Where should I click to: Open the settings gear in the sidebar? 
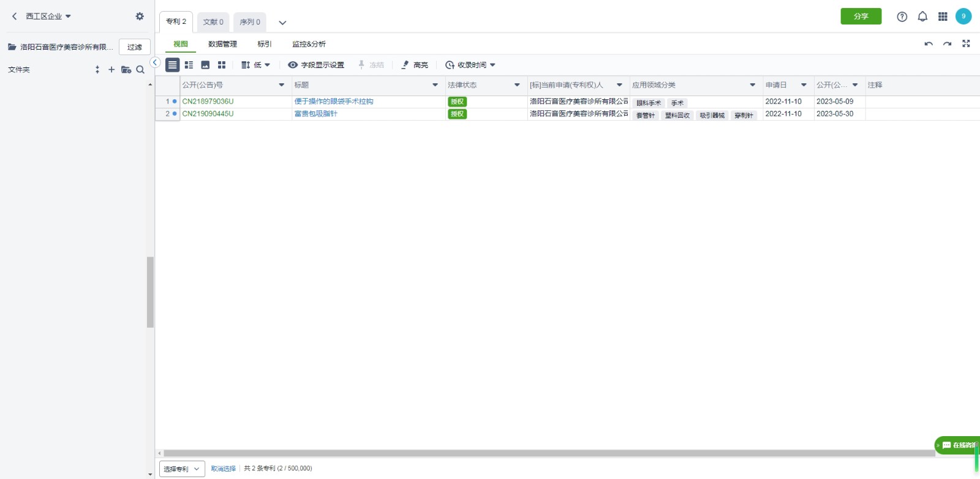coord(140,17)
